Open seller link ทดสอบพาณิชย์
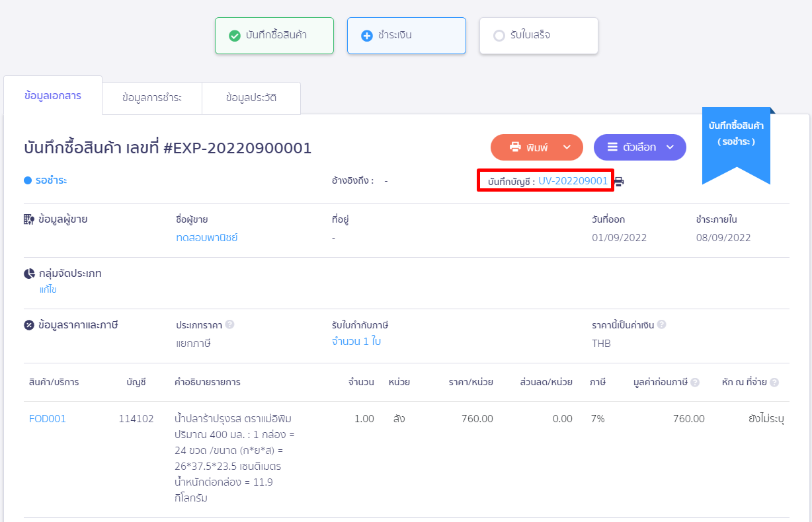The height and width of the screenshot is (522, 812). pos(207,238)
